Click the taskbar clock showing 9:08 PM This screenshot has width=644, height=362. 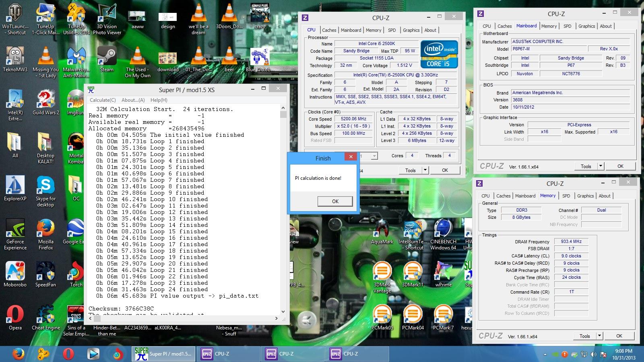click(x=624, y=354)
